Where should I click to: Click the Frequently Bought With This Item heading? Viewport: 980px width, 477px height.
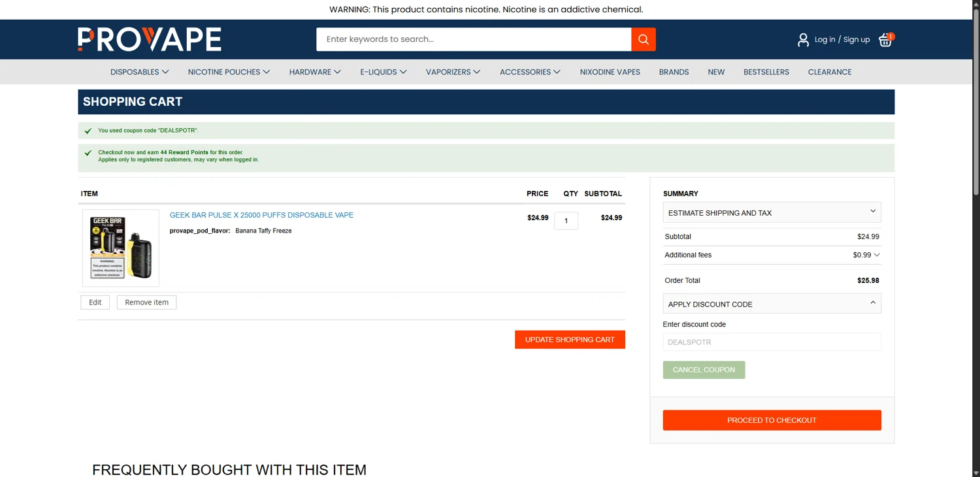[x=229, y=470]
